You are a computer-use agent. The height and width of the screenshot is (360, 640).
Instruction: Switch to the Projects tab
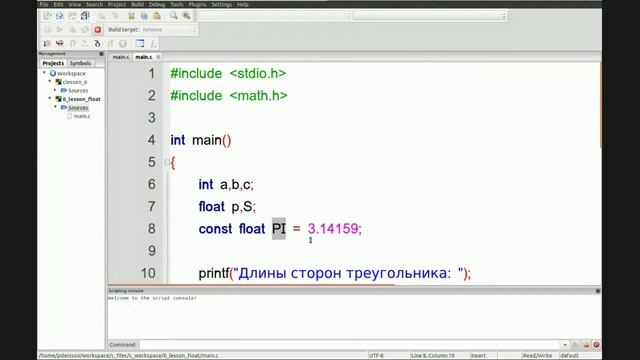point(53,63)
